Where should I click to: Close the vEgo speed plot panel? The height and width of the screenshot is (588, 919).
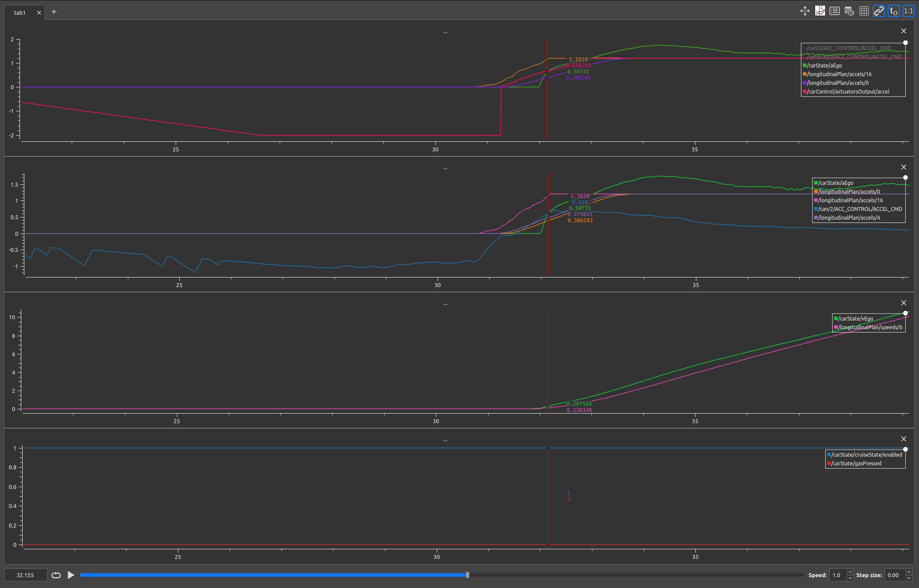[x=903, y=303]
